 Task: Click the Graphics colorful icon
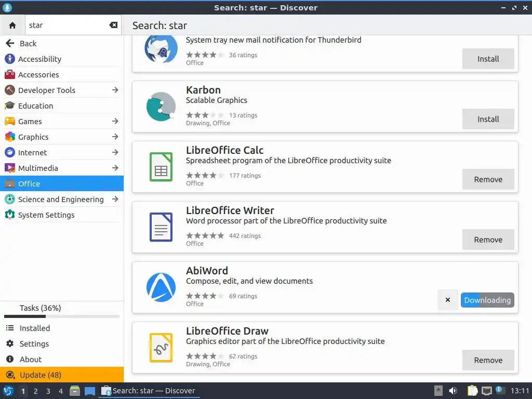pos(10,137)
